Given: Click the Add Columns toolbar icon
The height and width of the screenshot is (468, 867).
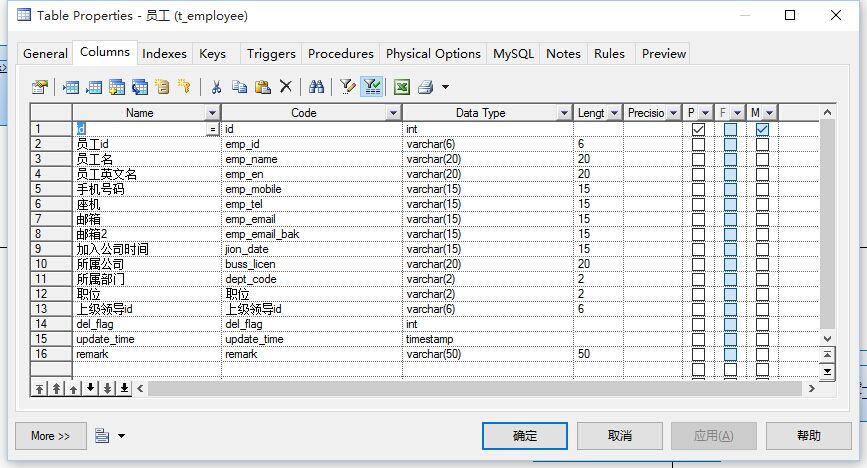Looking at the screenshot, I should [x=117, y=87].
